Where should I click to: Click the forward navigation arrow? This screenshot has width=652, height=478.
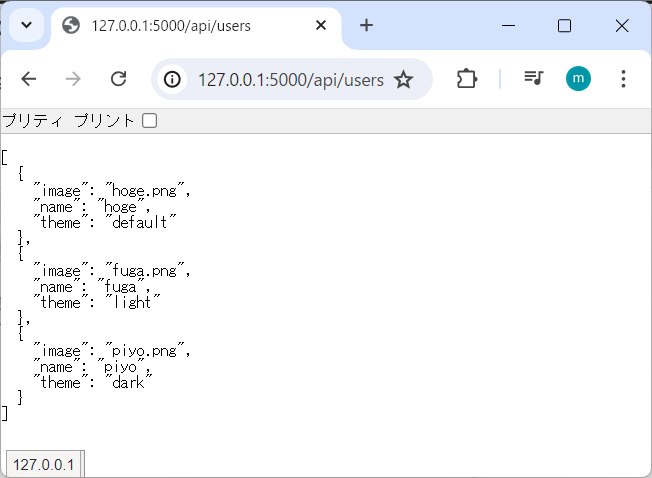click(x=73, y=79)
